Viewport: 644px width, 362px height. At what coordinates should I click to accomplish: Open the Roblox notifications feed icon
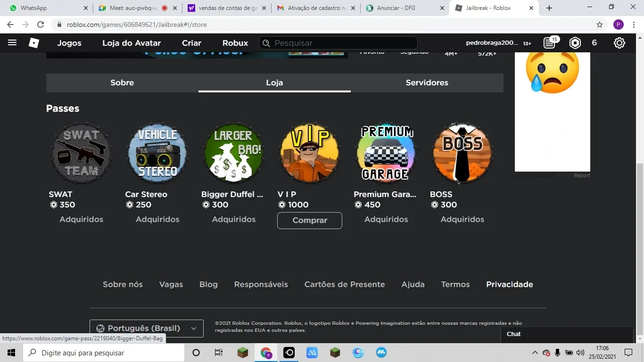click(550, 43)
